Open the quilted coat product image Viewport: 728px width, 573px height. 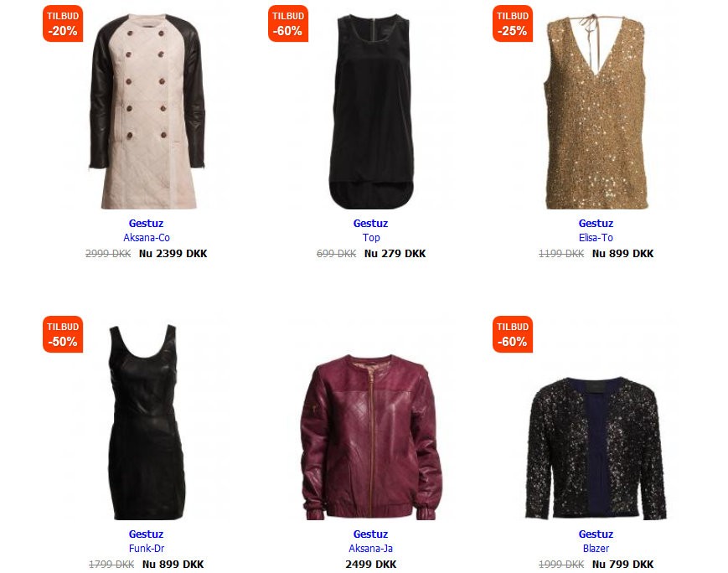pyautogui.click(x=147, y=111)
